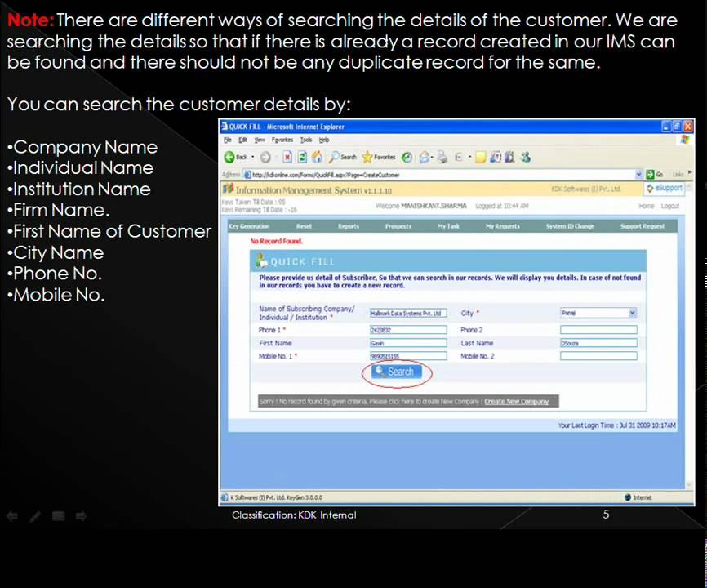707x588 pixels.
Task: Click the Create New Company link
Action: coord(516,401)
